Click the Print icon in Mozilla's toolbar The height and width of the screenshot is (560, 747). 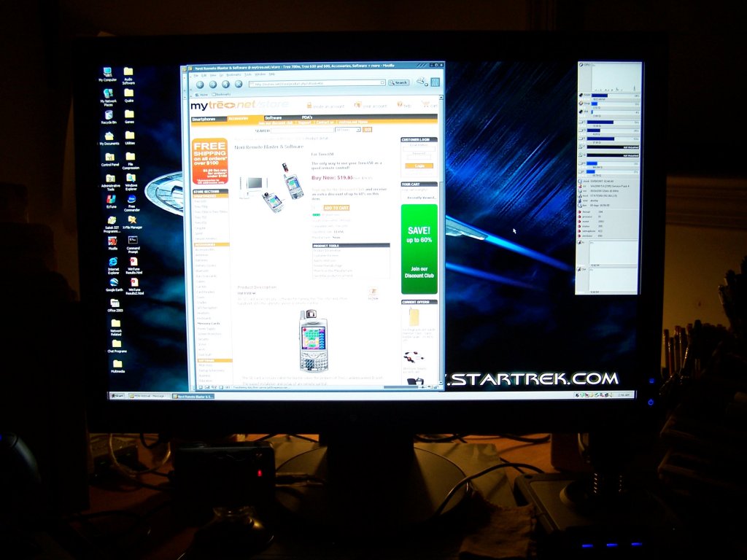(x=421, y=82)
